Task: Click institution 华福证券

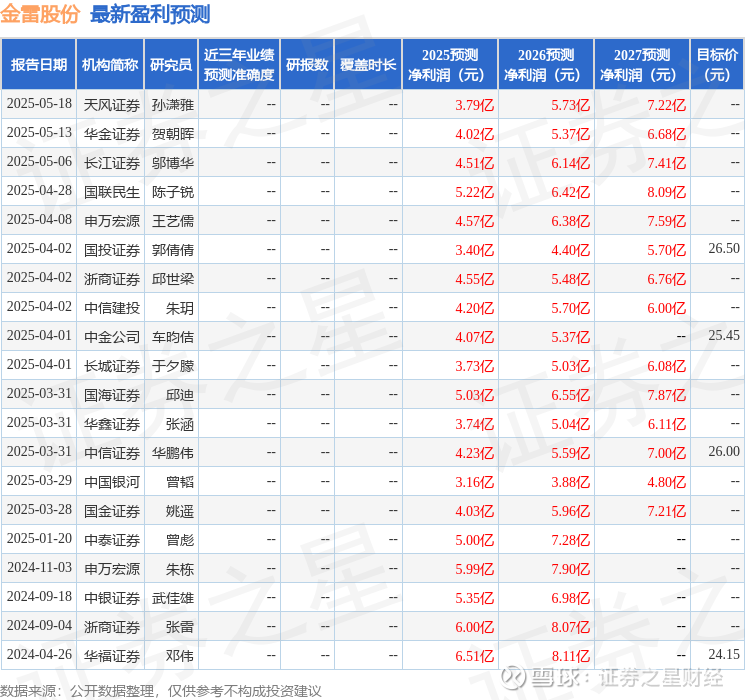Action: coord(112,655)
